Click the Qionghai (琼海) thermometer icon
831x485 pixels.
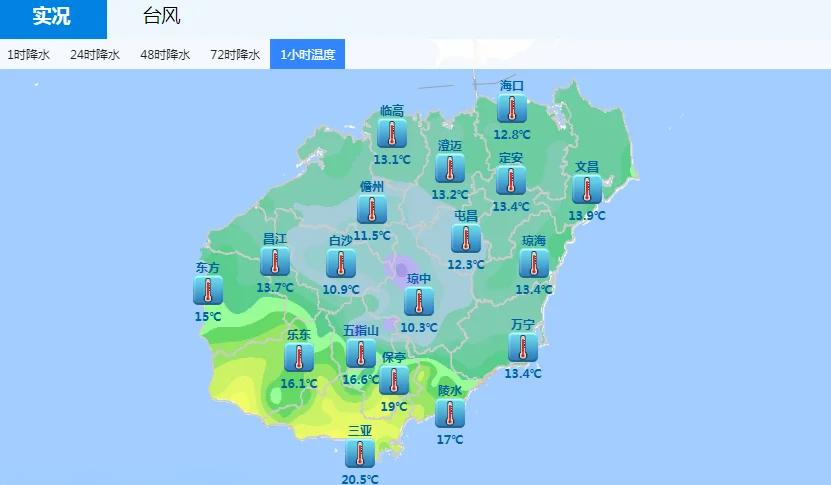[533, 264]
